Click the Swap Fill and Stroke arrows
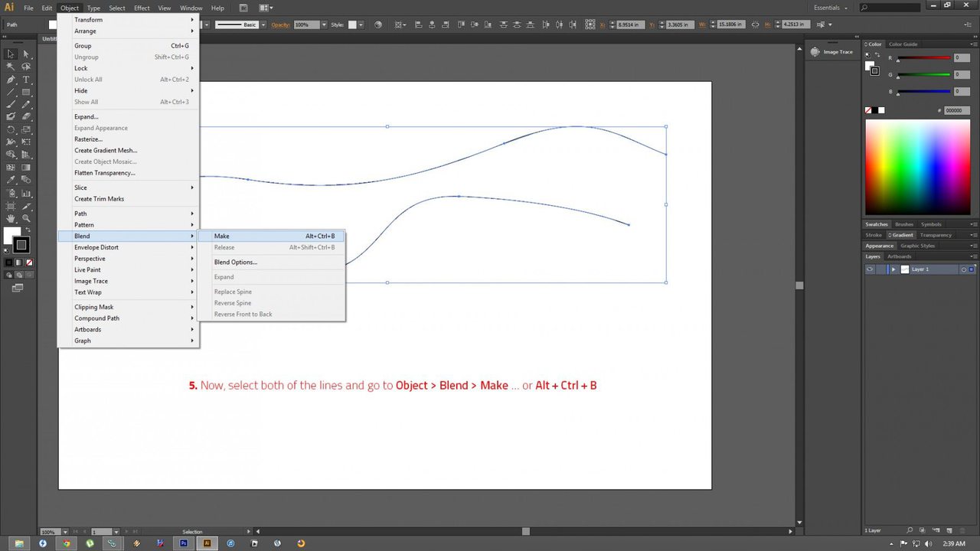 tap(28, 230)
